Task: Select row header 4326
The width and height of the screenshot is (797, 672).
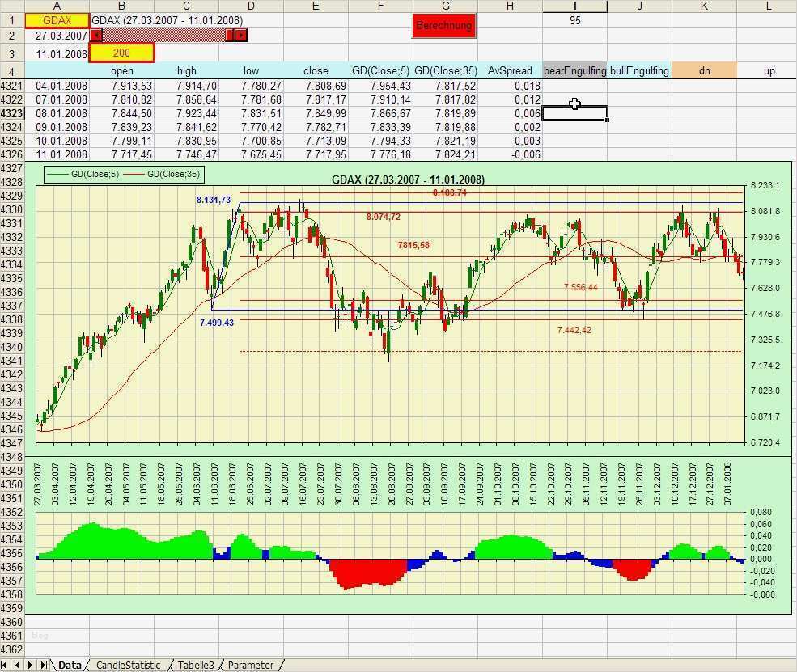Action: [11, 154]
